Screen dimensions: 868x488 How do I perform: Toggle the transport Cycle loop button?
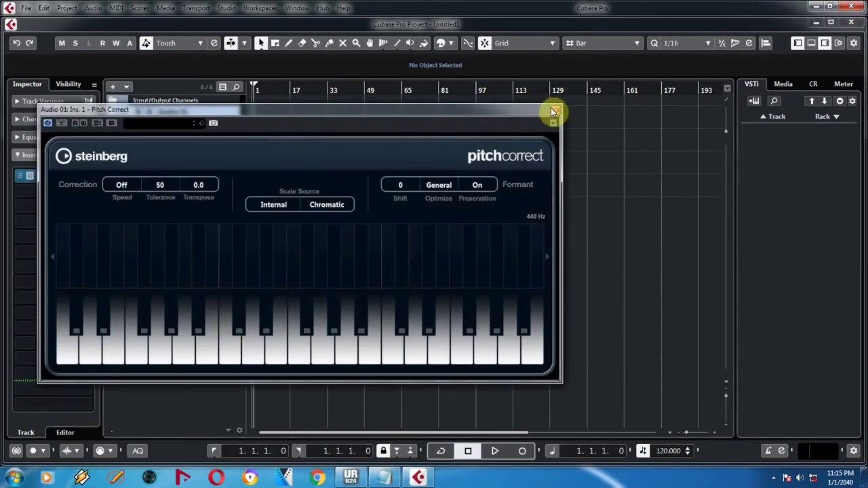click(x=441, y=451)
